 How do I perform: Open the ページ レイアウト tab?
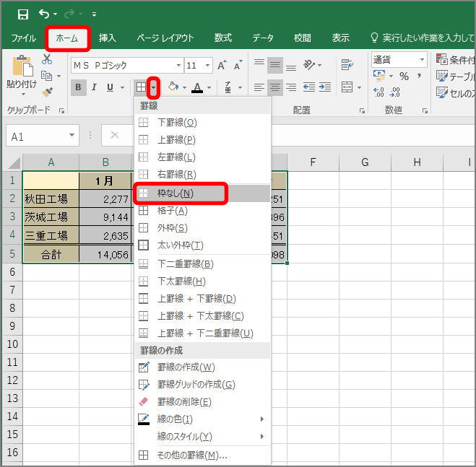(x=165, y=38)
